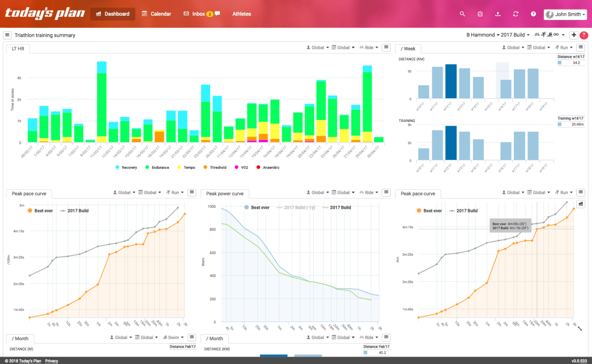Click the sync refresh icon in the header
This screenshot has width=592, height=364.
(516, 14)
